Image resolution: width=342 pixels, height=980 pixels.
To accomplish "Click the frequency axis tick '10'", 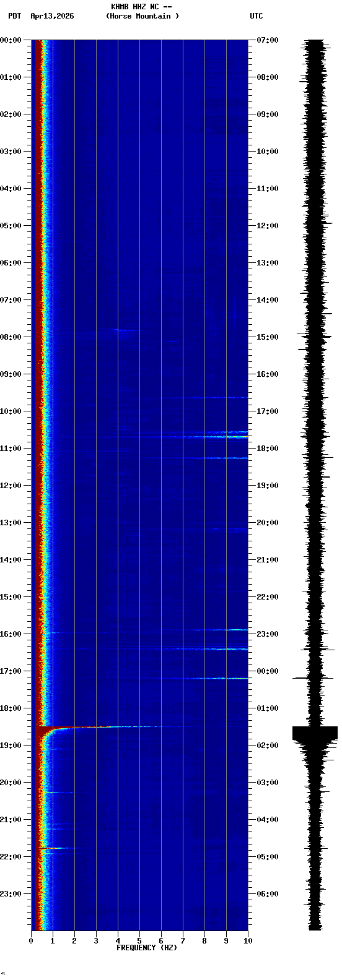I will [248, 941].
